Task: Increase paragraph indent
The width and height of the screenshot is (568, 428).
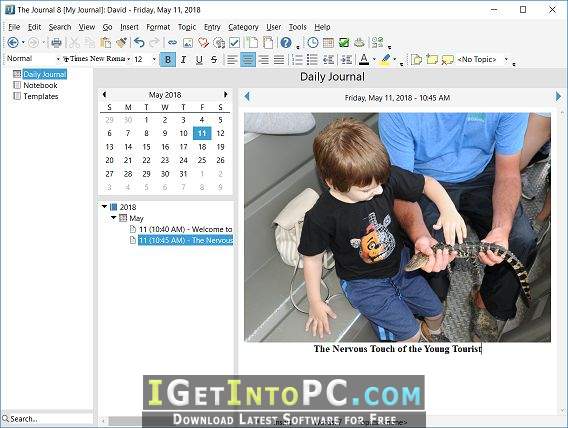Action: coord(346,59)
